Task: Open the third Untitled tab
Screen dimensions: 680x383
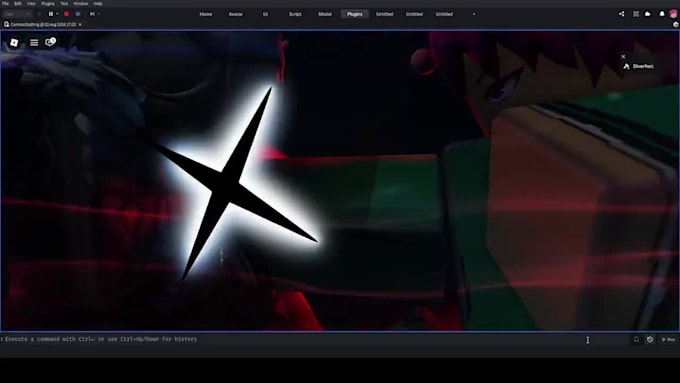Action: coord(444,14)
